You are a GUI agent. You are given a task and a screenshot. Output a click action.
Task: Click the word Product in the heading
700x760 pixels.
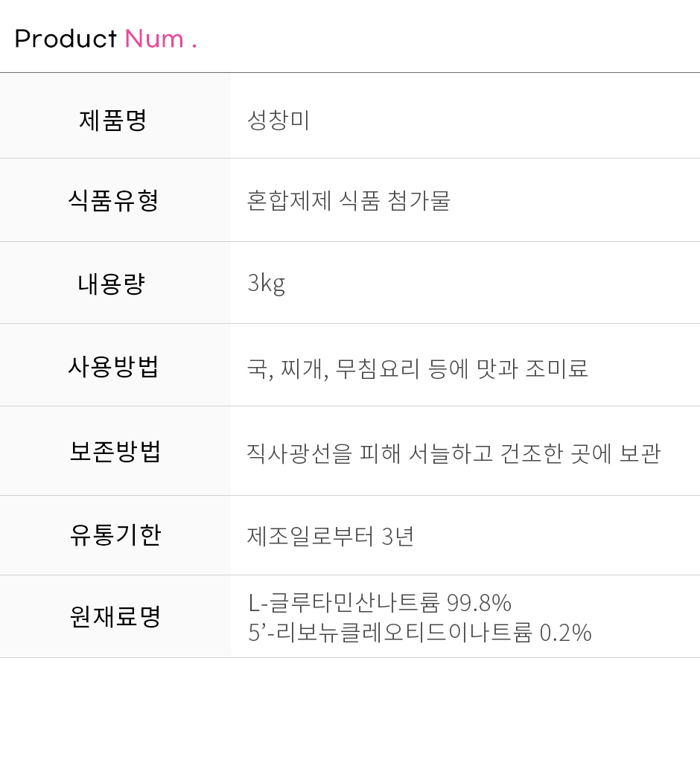66,39
